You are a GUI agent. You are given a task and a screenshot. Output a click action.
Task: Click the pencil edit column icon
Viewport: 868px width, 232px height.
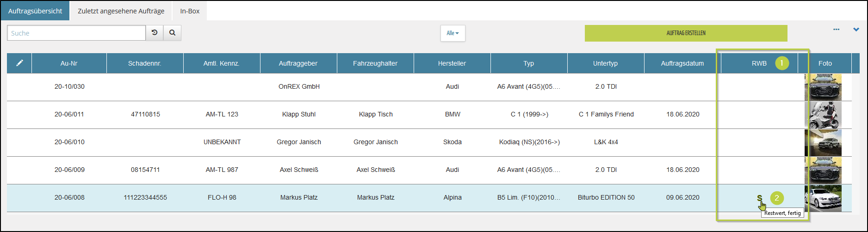pyautogui.click(x=19, y=63)
